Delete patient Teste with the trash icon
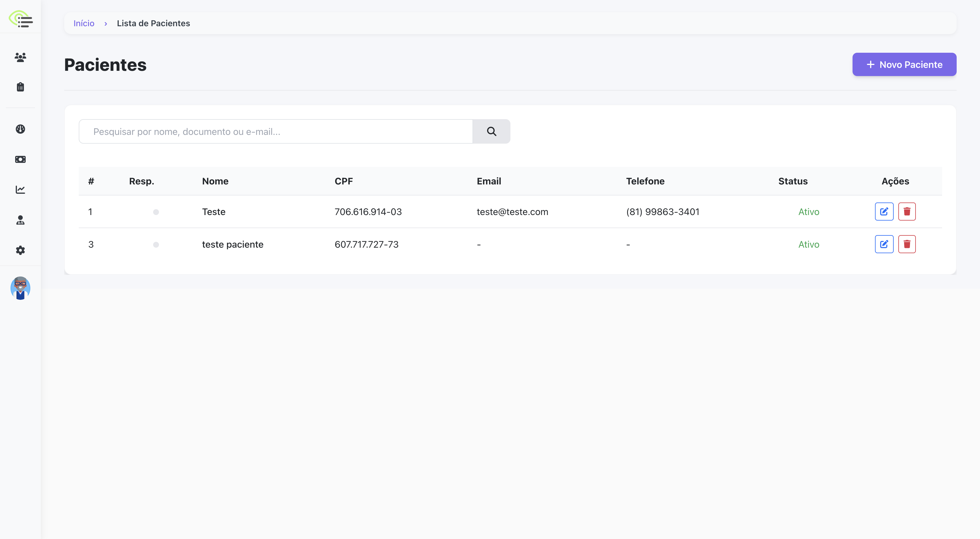 [907, 212]
